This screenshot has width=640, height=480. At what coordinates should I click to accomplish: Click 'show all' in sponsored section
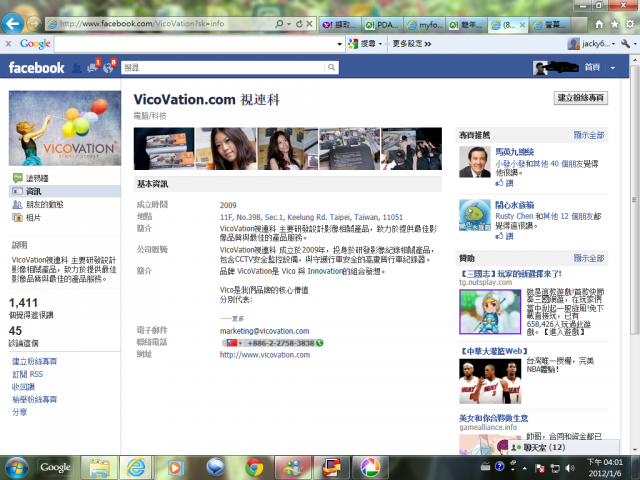click(x=589, y=258)
